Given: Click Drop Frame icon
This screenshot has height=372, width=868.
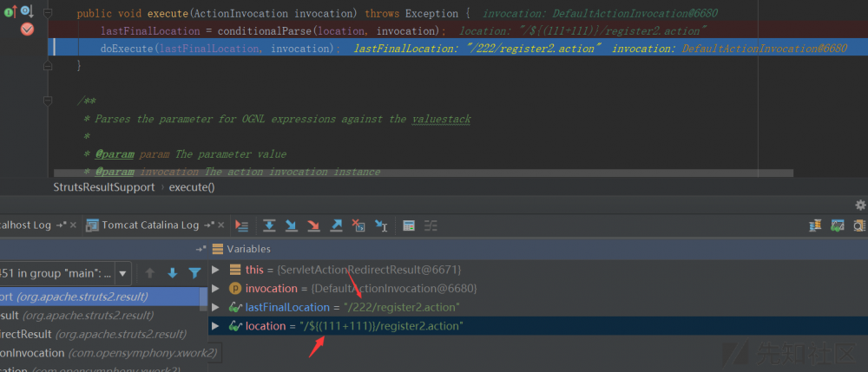Looking at the screenshot, I should point(358,225).
